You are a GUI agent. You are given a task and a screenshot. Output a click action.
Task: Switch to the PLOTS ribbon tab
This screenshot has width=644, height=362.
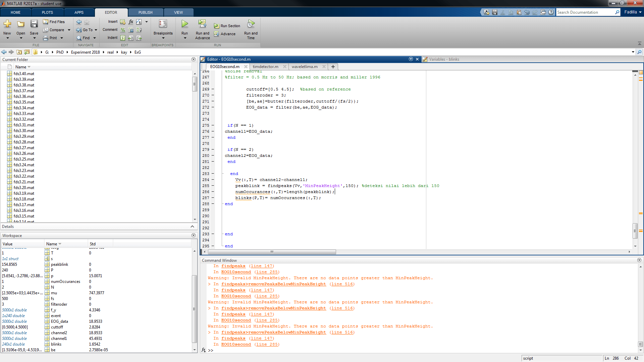[47, 12]
